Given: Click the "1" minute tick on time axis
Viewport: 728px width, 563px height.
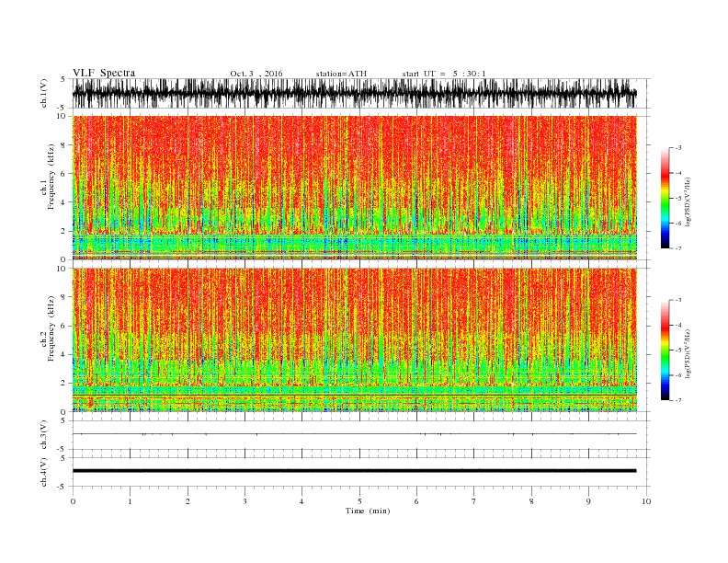Looking at the screenshot, I should [130, 501].
